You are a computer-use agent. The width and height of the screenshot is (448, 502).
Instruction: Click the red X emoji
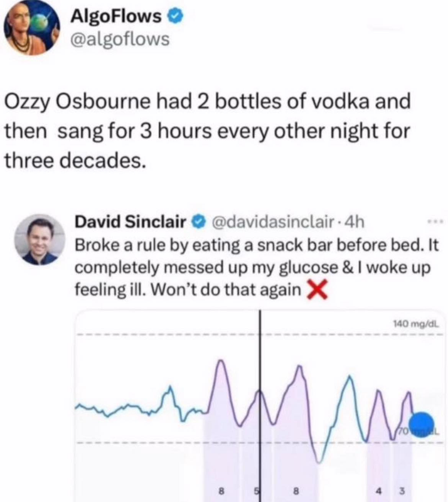317,289
